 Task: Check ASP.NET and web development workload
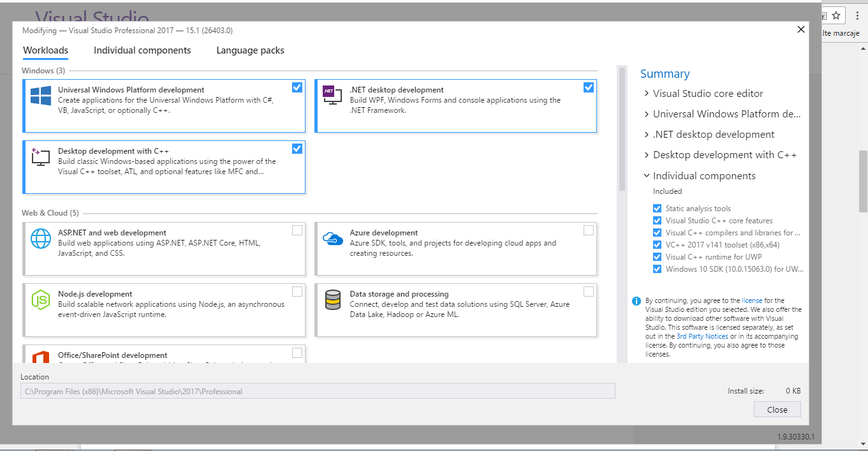point(297,230)
